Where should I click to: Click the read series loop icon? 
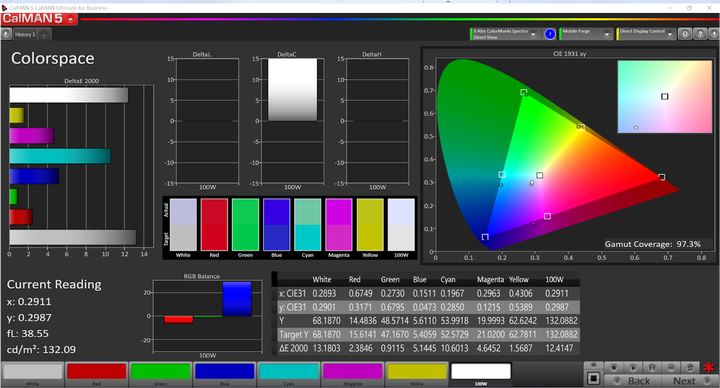(x=690, y=367)
